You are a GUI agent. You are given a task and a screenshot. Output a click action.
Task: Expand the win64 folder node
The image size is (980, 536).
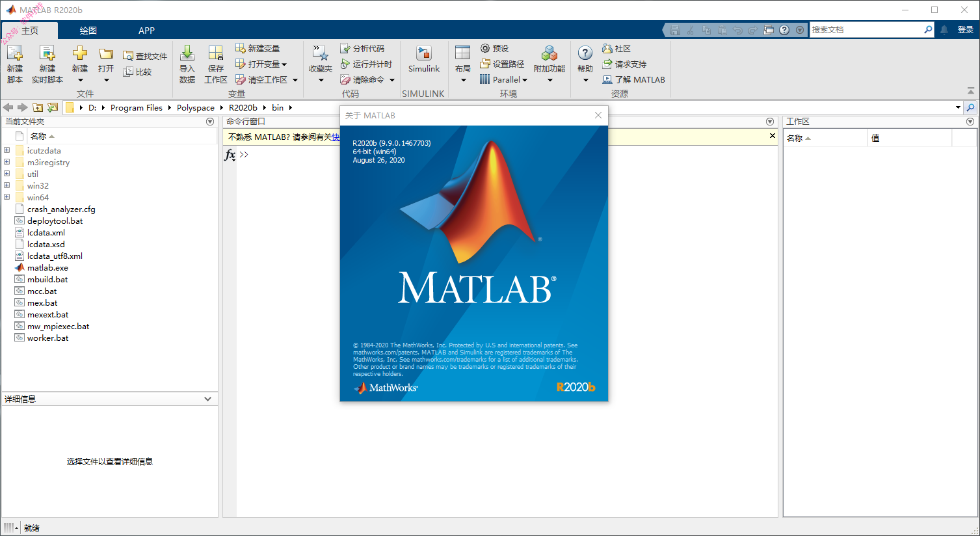click(x=7, y=197)
